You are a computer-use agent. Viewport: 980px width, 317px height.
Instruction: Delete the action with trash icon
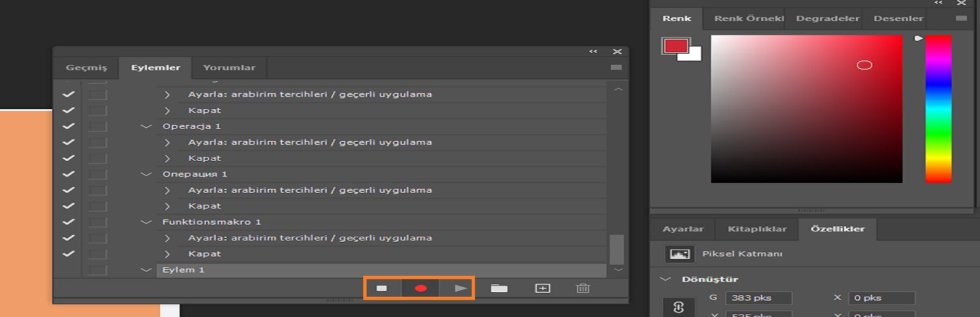click(x=583, y=288)
